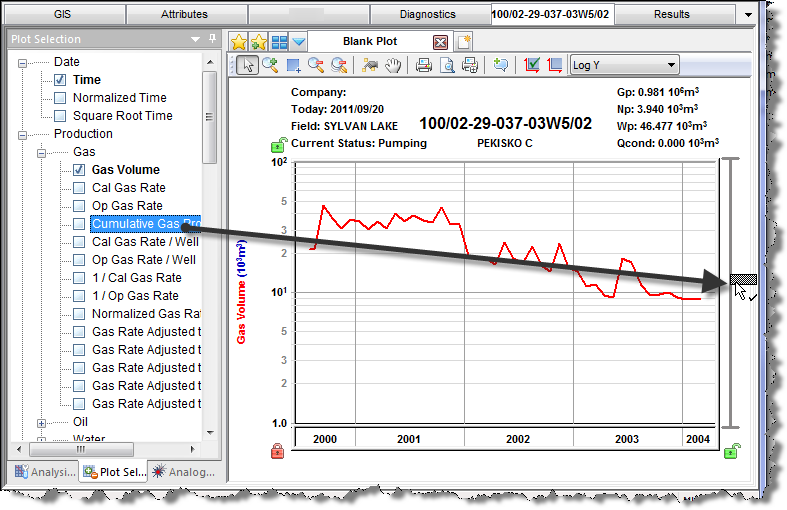
Task: Close the Blank Plot tab
Action: [x=440, y=42]
